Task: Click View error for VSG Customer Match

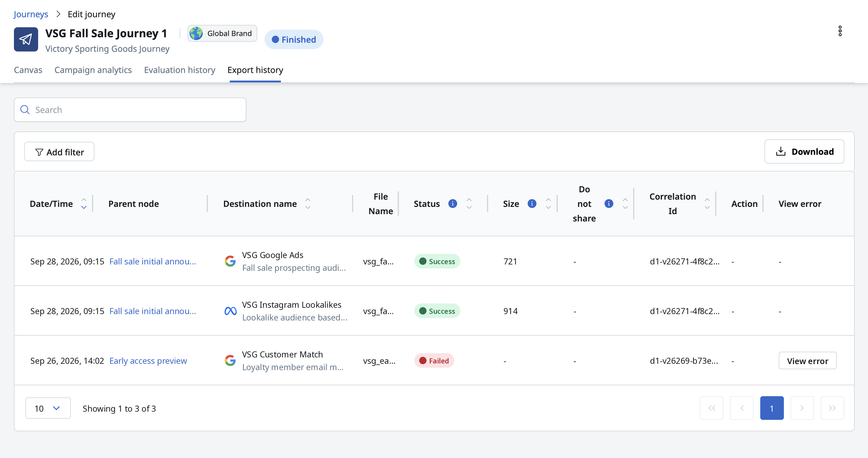Action: [x=807, y=360]
